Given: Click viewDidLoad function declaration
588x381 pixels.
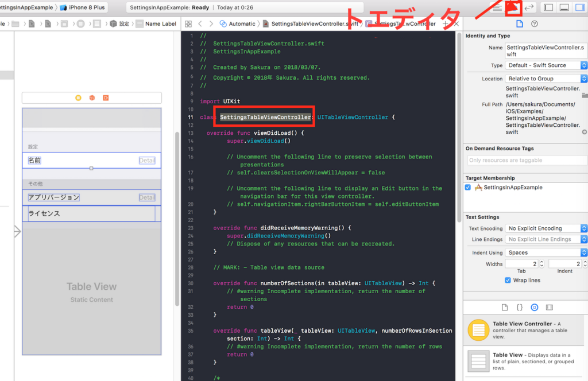Looking at the screenshot, I should [256, 133].
